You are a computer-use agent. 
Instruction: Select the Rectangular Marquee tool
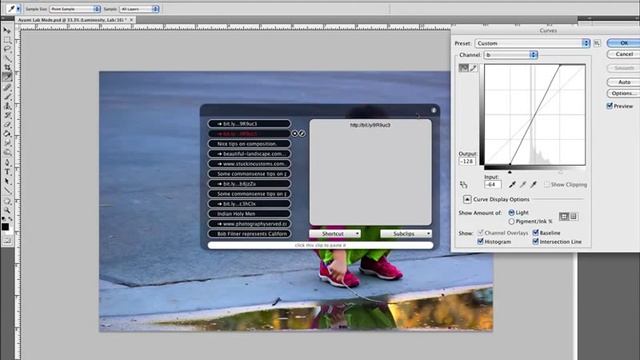(7, 40)
